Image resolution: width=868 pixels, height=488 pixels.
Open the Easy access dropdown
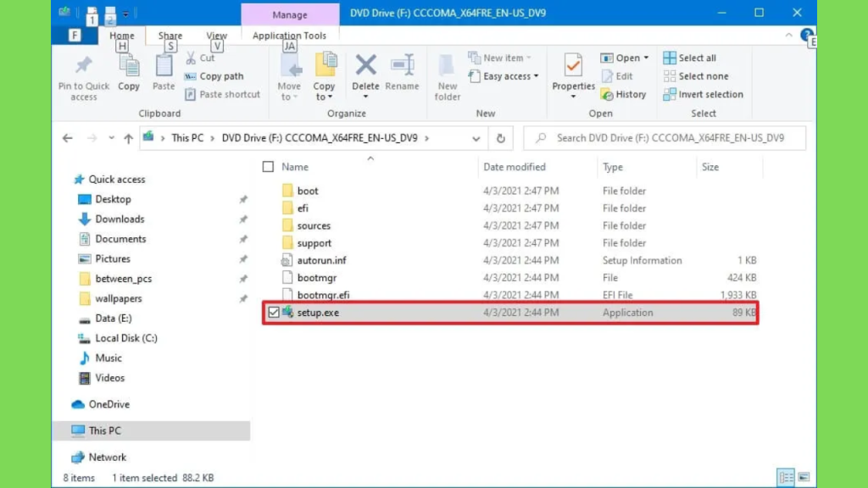pyautogui.click(x=504, y=75)
